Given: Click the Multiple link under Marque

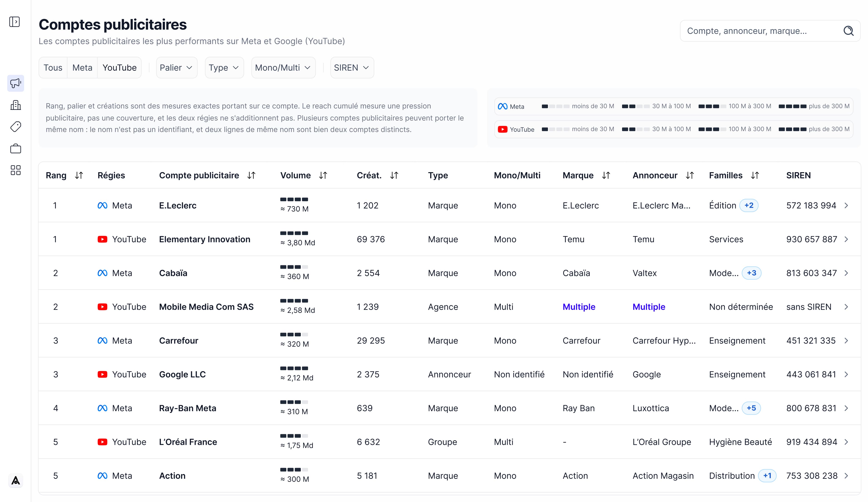Looking at the screenshot, I should pos(579,307).
